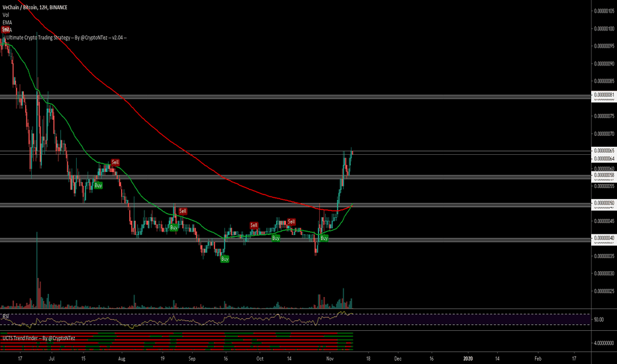Screen dimensions: 617x364
Task: Click the 0.00000075 price axis value
Action: 604,116
